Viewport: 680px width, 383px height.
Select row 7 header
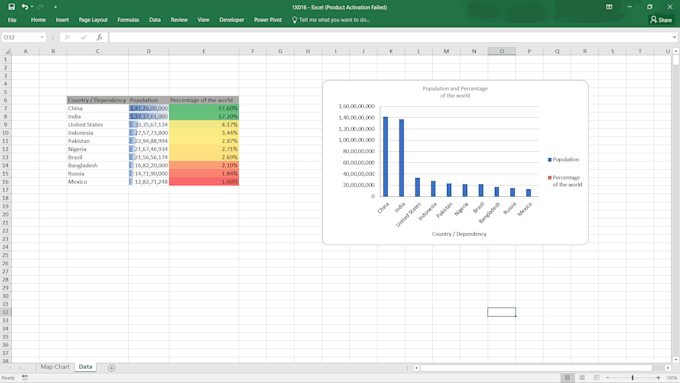(x=6, y=108)
